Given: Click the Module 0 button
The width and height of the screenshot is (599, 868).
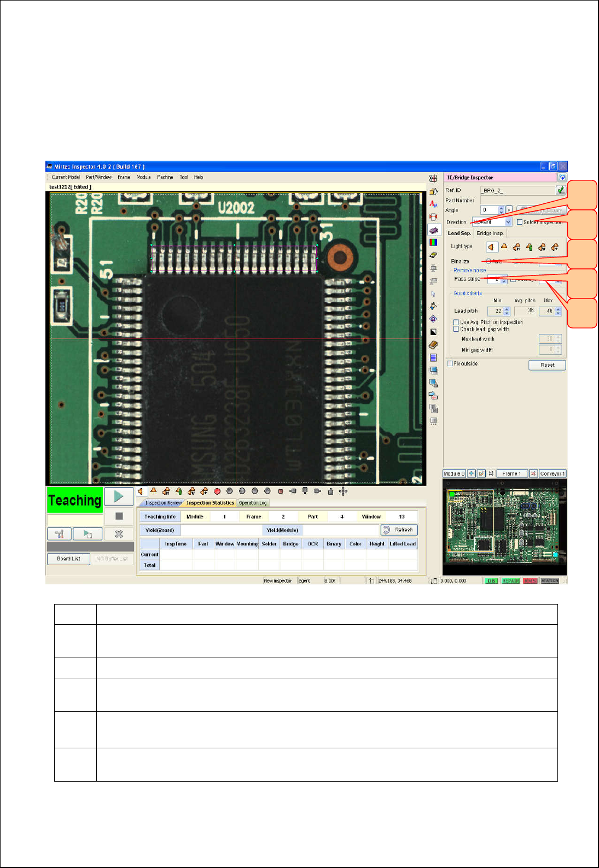Looking at the screenshot, I should pyautogui.click(x=454, y=473).
